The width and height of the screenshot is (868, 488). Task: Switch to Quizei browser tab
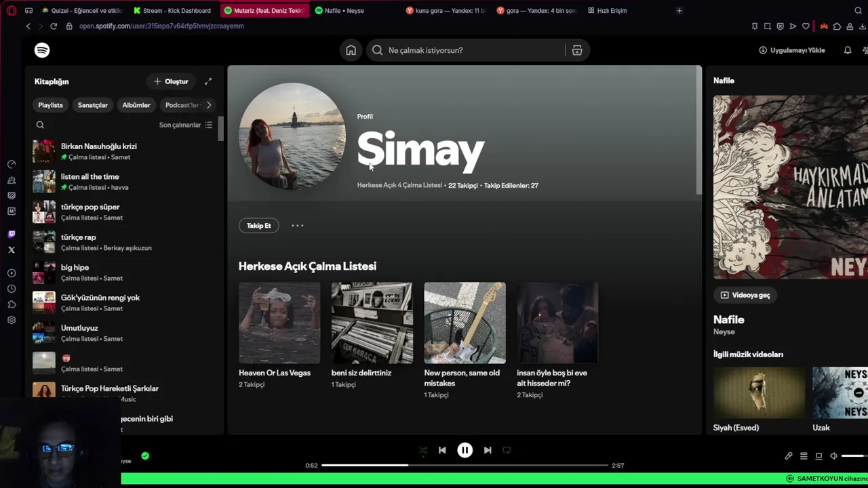click(82, 10)
